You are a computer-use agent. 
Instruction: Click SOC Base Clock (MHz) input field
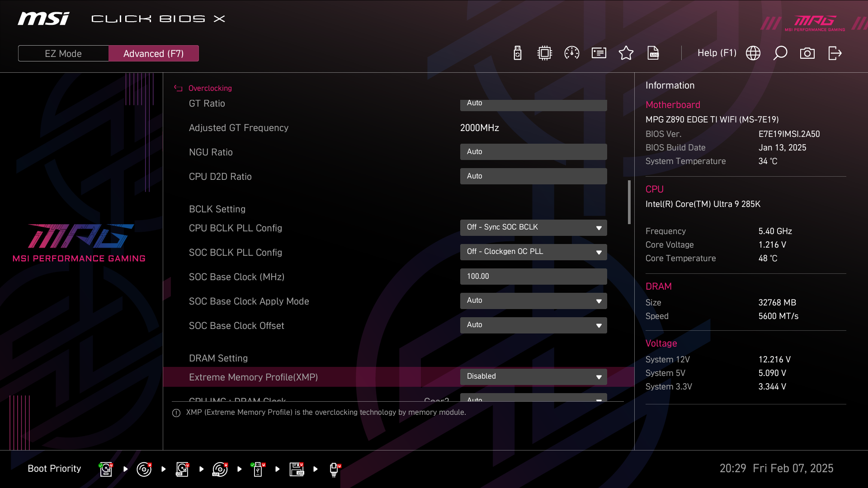pos(533,277)
